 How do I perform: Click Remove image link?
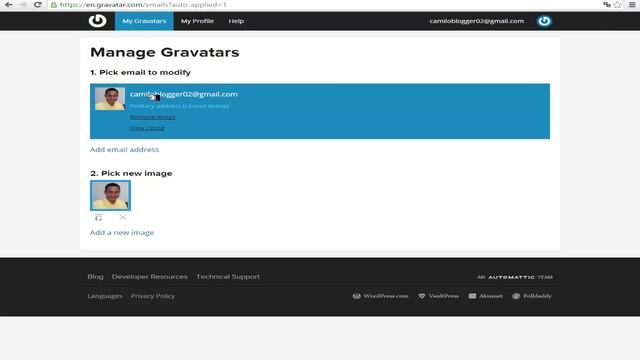click(x=153, y=117)
